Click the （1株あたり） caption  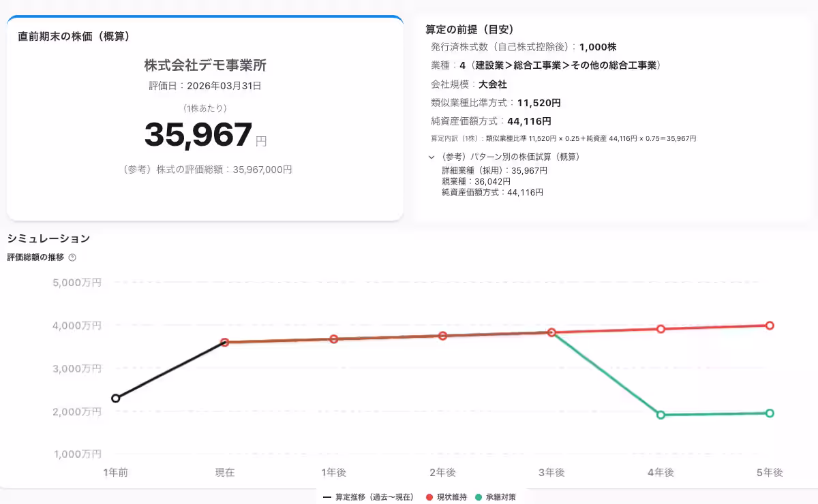click(x=205, y=108)
